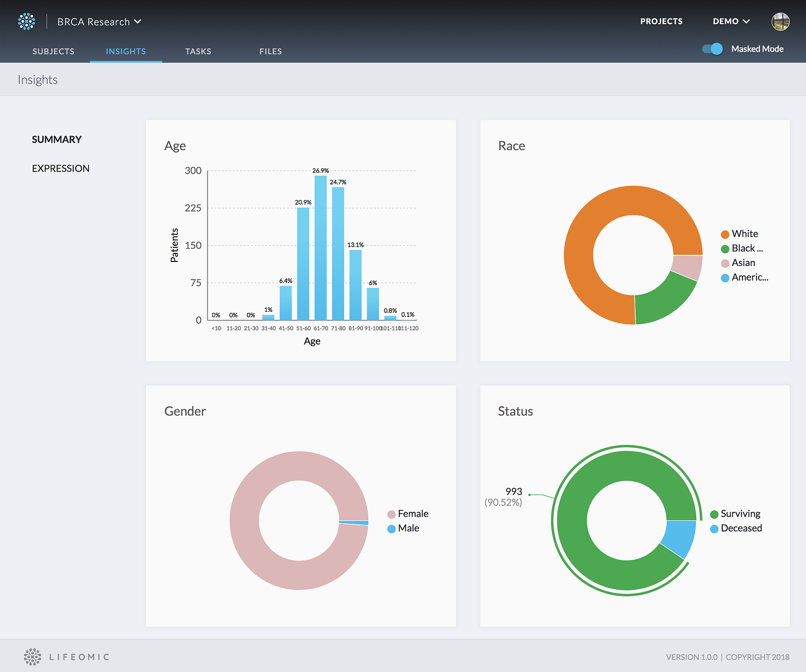Image resolution: width=806 pixels, height=672 pixels.
Task: Expand the BRCA Research project dropdown
Action: coord(99,22)
